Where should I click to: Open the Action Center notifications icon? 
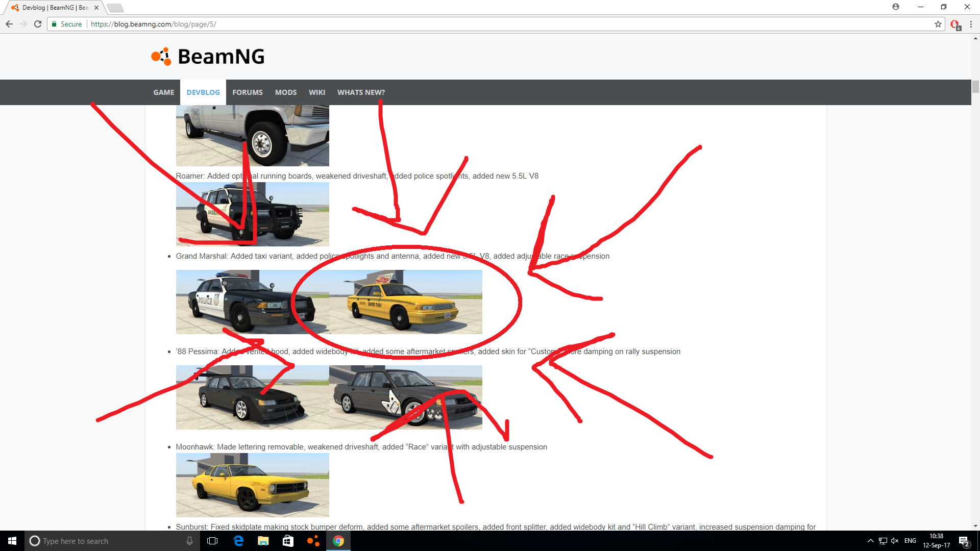point(964,541)
